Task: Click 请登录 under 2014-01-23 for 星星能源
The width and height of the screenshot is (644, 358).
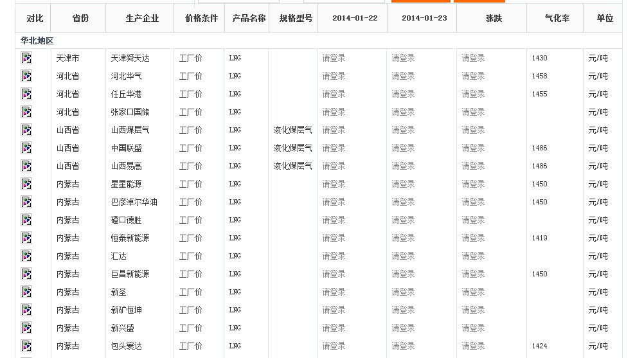Action: point(403,184)
